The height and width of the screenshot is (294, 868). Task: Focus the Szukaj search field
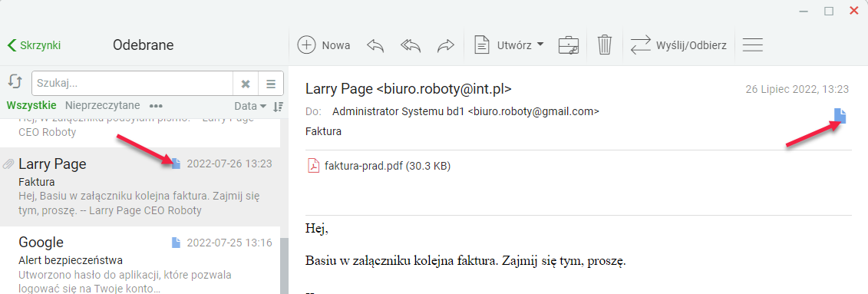(132, 84)
